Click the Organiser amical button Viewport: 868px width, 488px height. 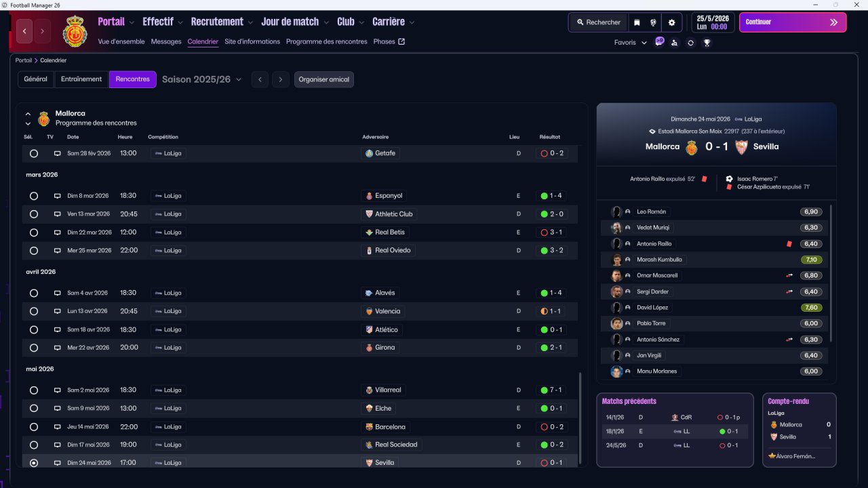click(x=324, y=80)
